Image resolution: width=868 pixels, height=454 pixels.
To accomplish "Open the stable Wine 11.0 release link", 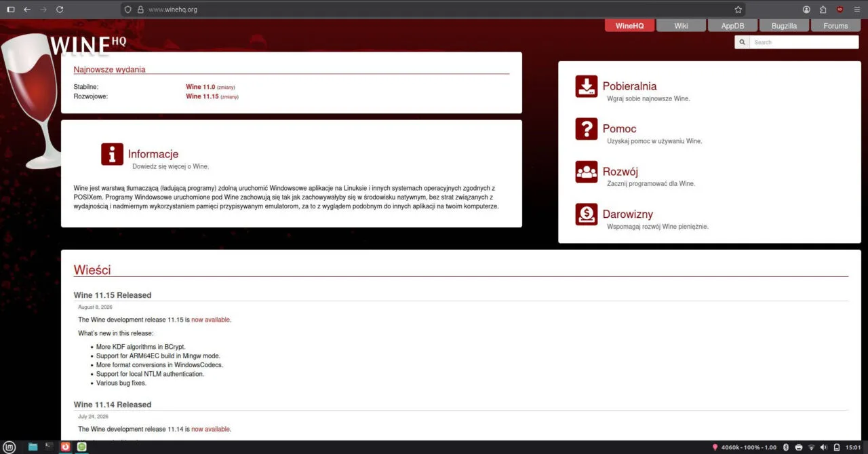I will [x=200, y=87].
